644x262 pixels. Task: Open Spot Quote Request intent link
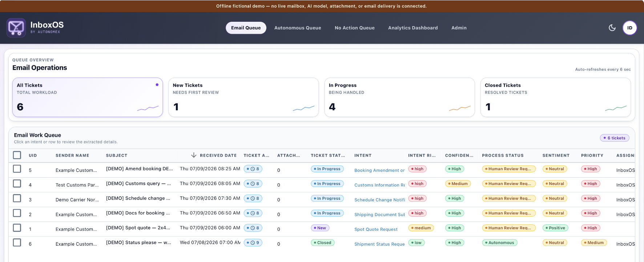[376, 229]
